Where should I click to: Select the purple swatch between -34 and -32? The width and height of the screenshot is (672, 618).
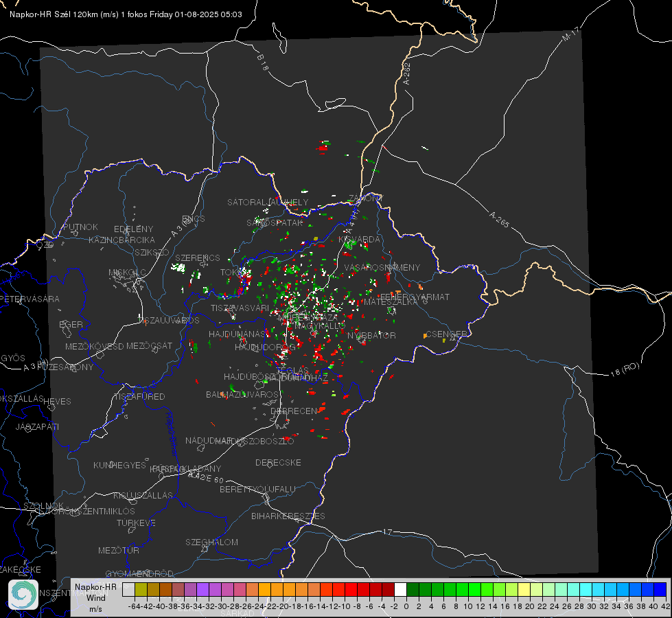point(202,590)
